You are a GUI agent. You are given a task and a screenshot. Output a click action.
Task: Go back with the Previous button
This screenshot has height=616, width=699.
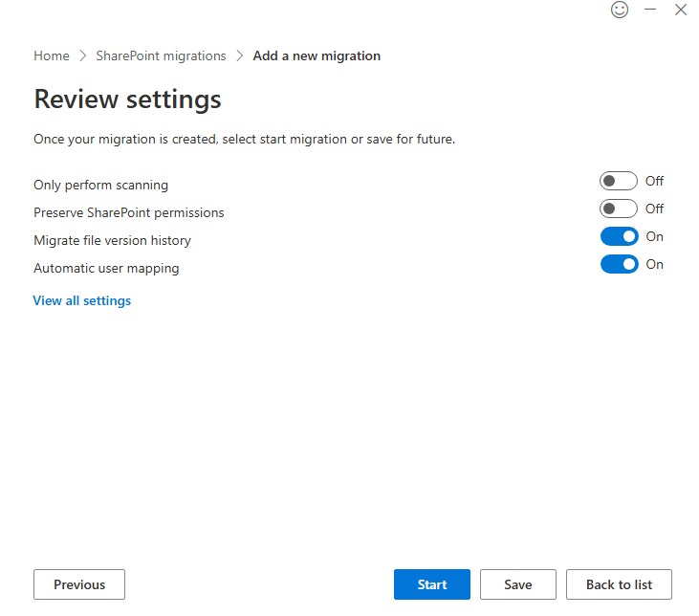click(x=79, y=584)
